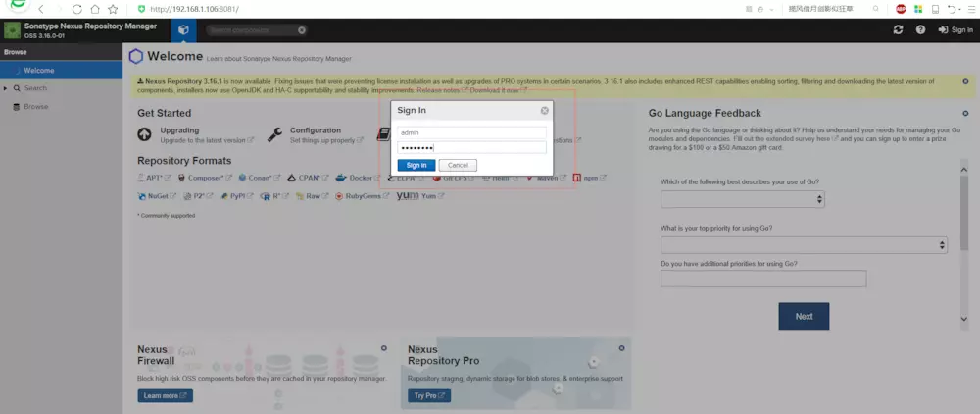This screenshot has width=980, height=414.
Task: Open the R repository format link
Action: (274, 196)
